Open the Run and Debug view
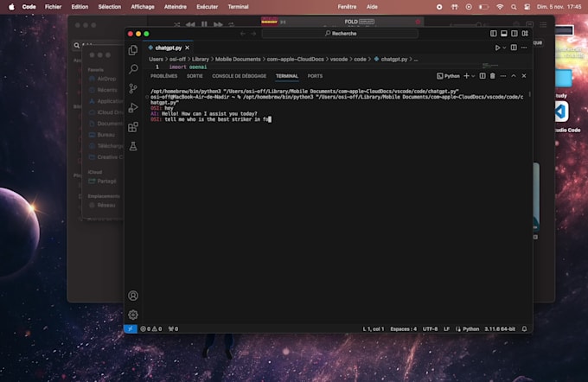This screenshot has height=382, width=588. [133, 108]
